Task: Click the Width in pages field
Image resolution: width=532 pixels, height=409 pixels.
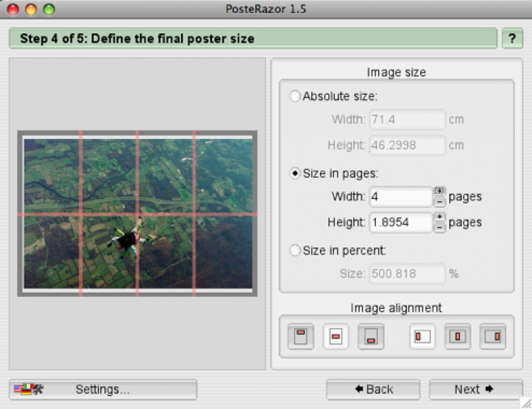Action: click(x=399, y=196)
